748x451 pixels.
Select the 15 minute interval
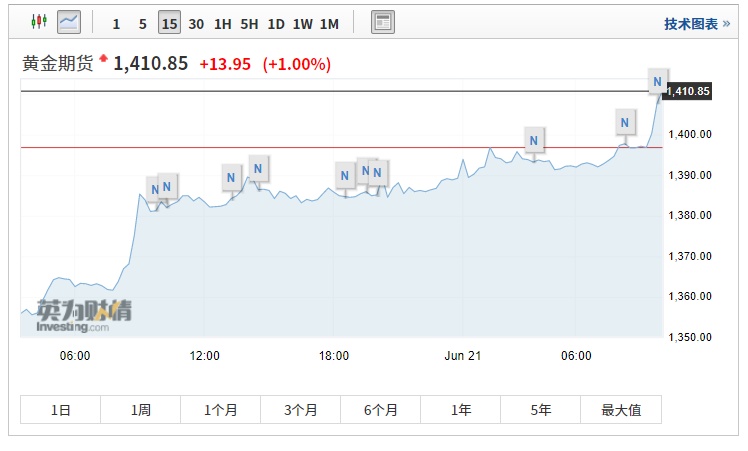(169, 23)
